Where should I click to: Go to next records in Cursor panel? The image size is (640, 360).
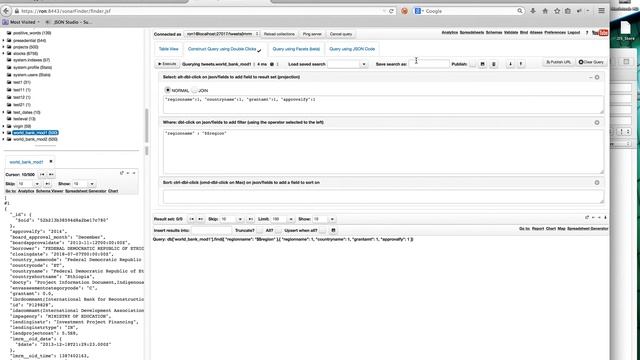(51, 175)
